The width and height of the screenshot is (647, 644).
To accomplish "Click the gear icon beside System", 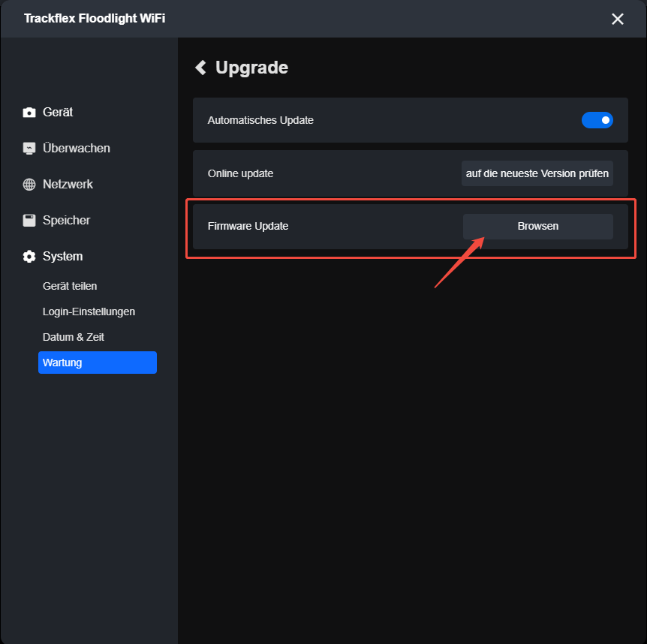I will coord(29,256).
